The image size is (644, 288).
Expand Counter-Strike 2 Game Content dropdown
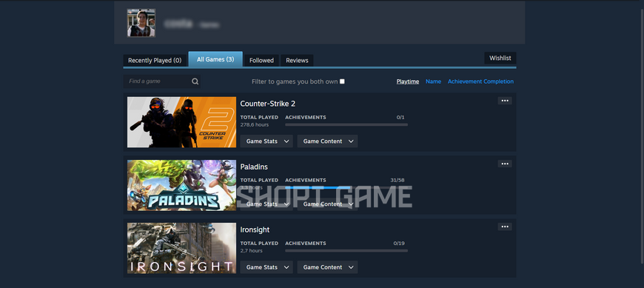(327, 141)
